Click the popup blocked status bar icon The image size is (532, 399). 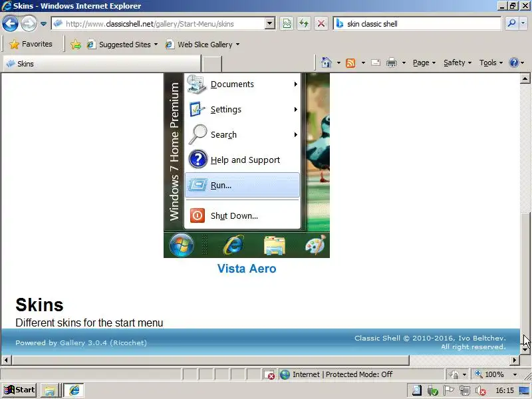click(x=270, y=374)
